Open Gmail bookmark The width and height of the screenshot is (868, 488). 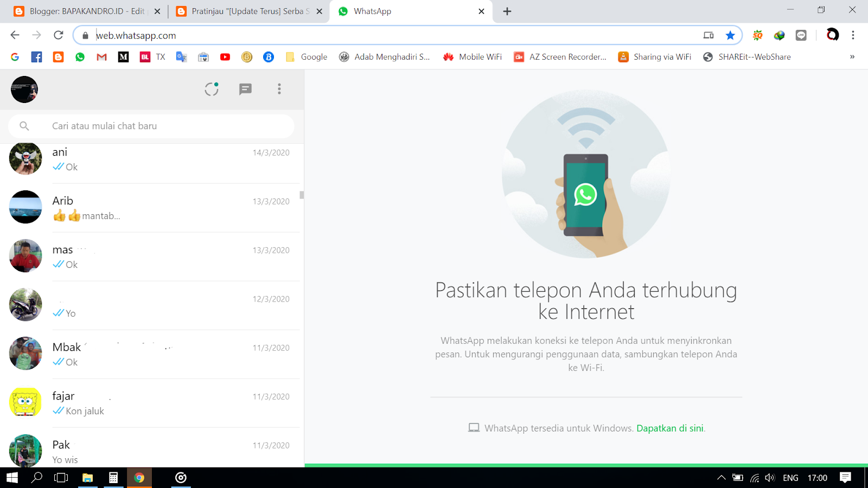coord(101,57)
